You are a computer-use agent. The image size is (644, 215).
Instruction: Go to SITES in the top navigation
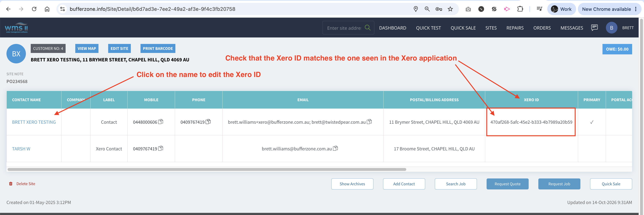coord(491,28)
